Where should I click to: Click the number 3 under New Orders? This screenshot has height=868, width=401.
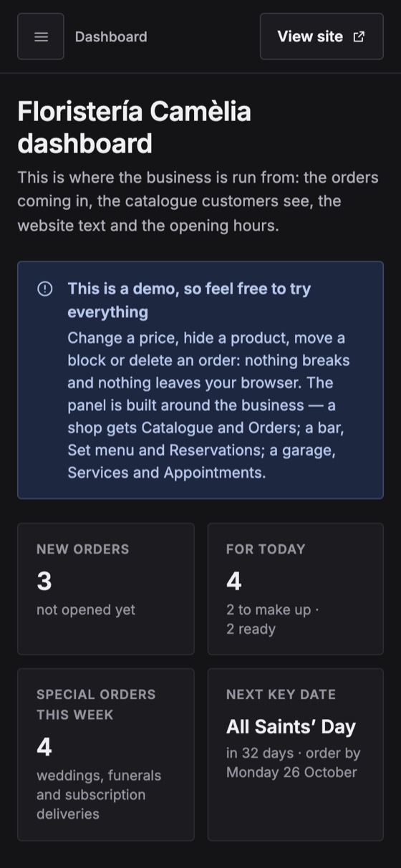coord(44,581)
